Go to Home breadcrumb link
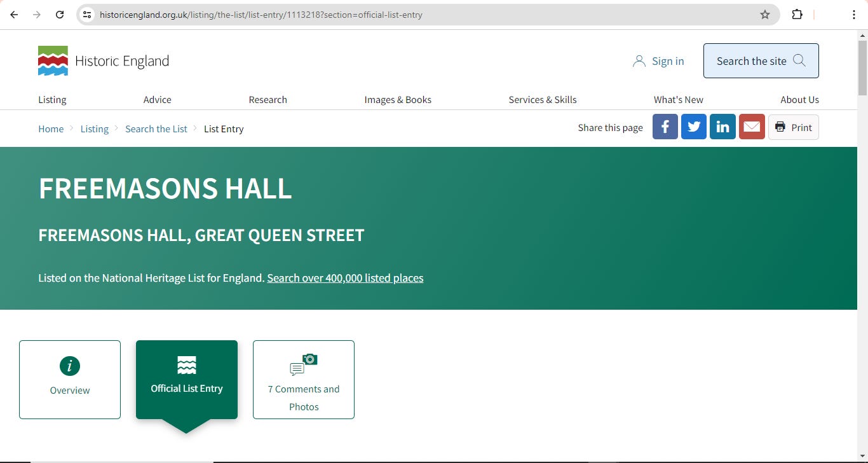Image resolution: width=868 pixels, height=463 pixels. pos(51,129)
